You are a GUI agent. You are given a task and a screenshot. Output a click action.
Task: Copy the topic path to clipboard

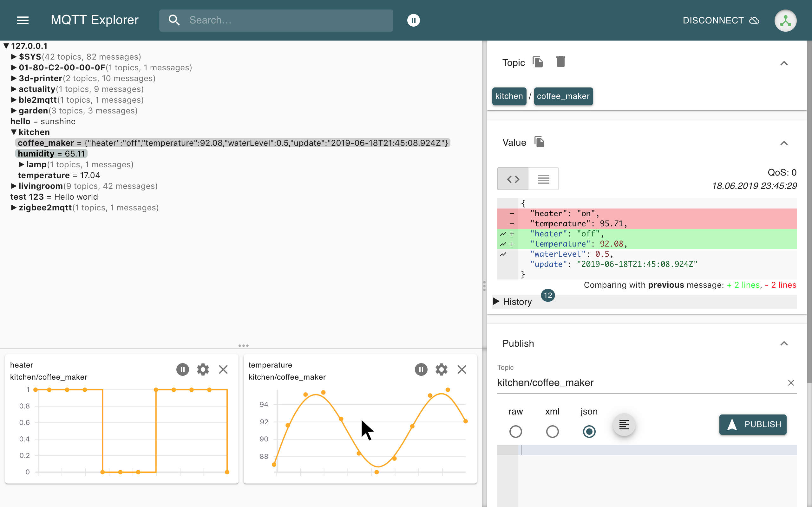[538, 62]
